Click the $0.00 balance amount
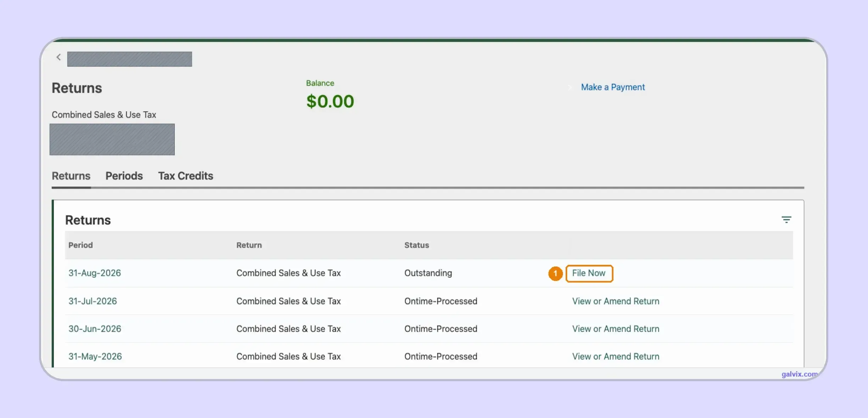Image resolution: width=868 pixels, height=418 pixels. pos(330,101)
